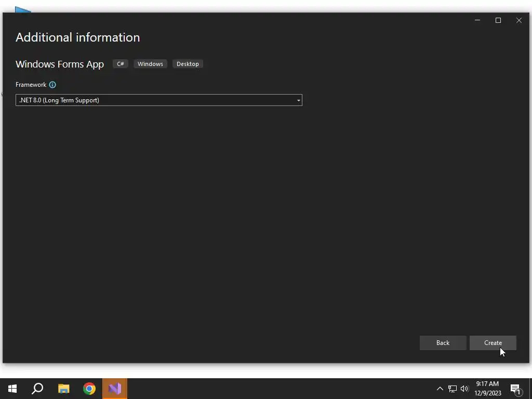Viewport: 532px width, 399px height.
Task: Click the Create button
Action: 493,343
